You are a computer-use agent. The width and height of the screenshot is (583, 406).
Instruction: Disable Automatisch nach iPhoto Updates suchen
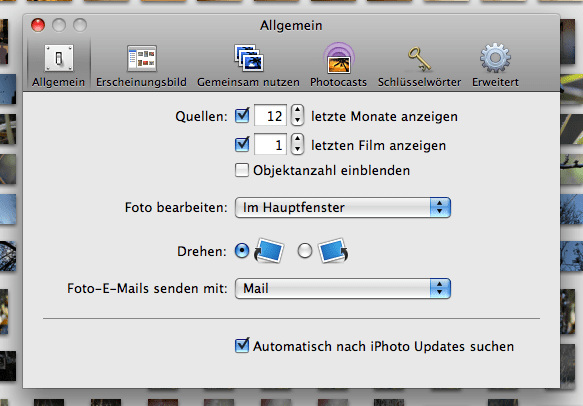click(x=242, y=345)
